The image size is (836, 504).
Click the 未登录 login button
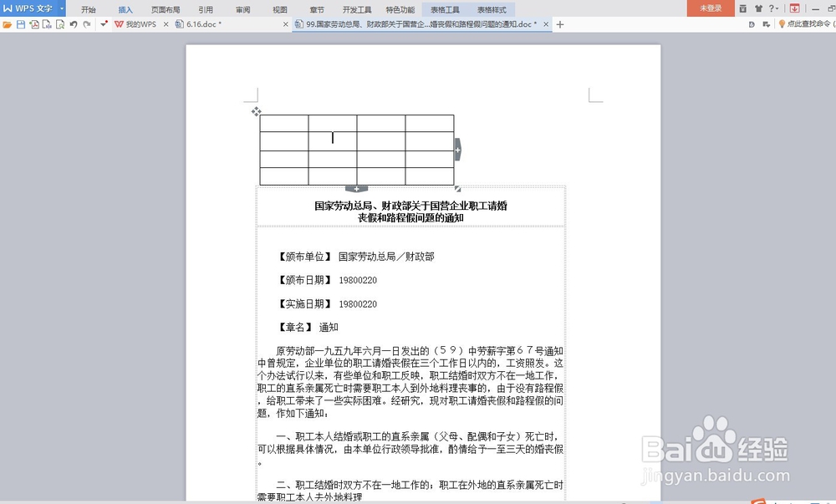711,8
